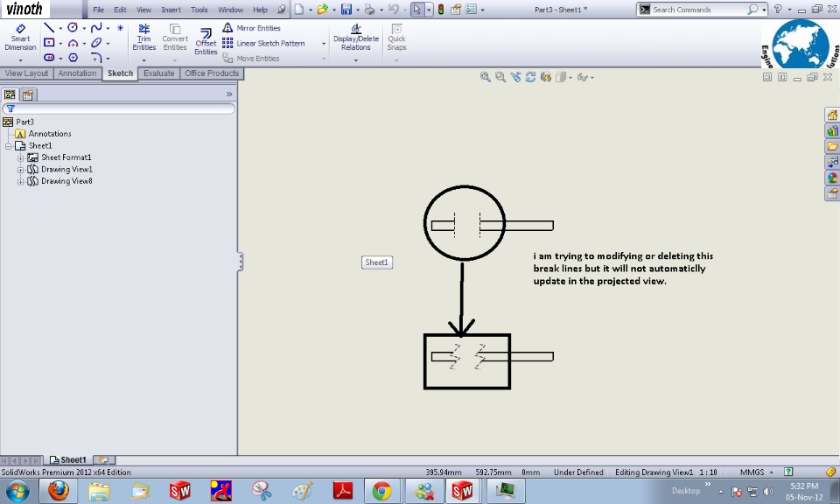Pick the Circle sketch tool
This screenshot has height=504, width=840.
pos(73,27)
